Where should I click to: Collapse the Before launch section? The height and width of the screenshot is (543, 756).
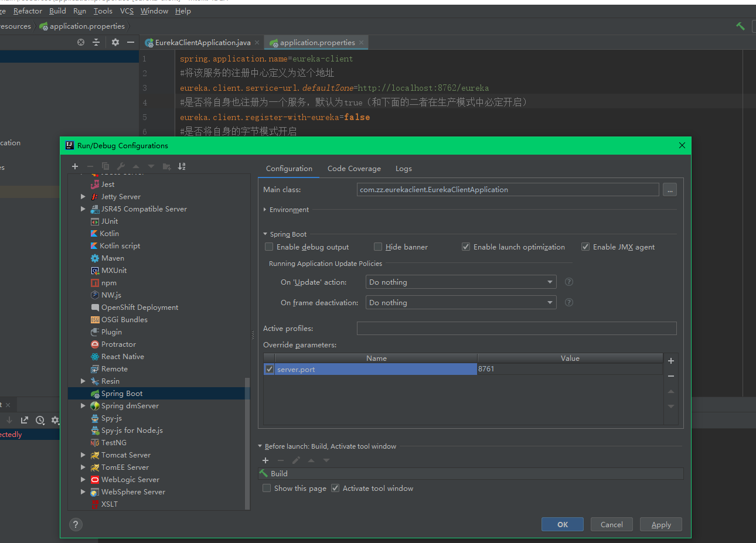pos(260,446)
